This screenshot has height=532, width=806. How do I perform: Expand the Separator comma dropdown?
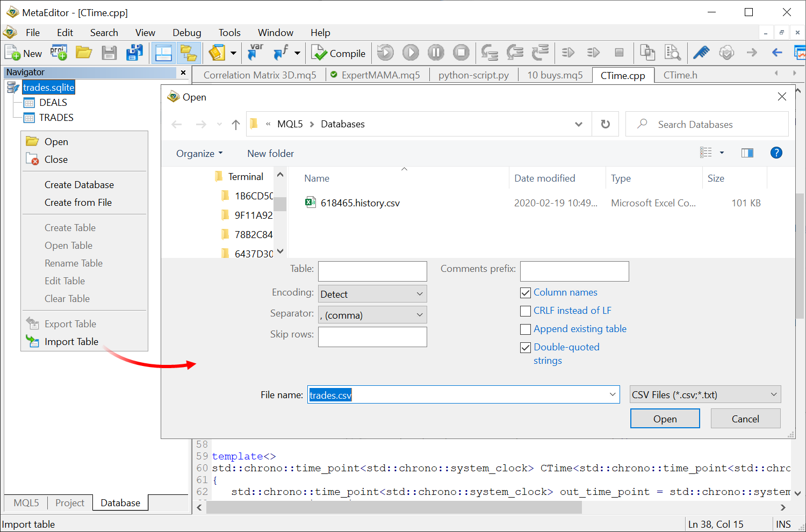(372, 315)
